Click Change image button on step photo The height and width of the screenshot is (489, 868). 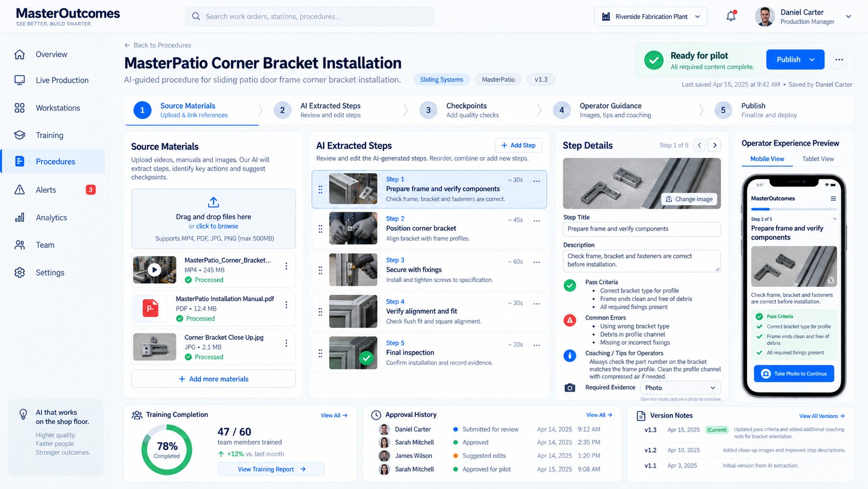(689, 199)
